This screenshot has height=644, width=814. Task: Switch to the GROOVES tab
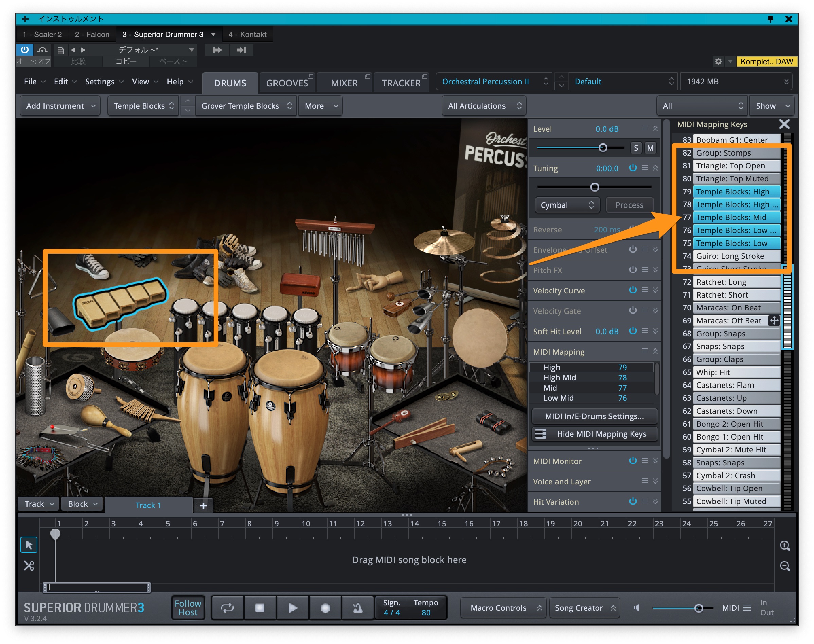click(287, 83)
